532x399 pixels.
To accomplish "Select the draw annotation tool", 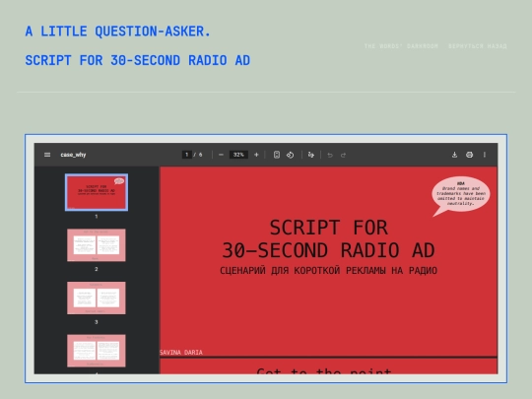I will pos(310,155).
